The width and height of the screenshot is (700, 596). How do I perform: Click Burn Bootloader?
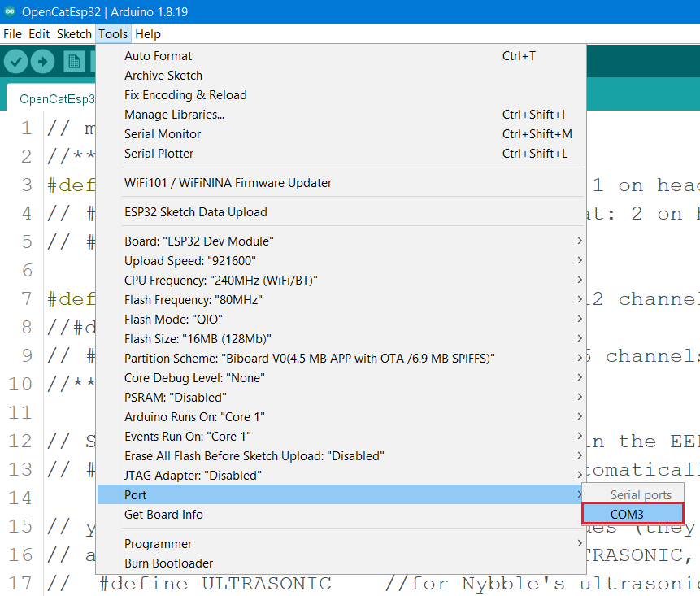point(168,563)
